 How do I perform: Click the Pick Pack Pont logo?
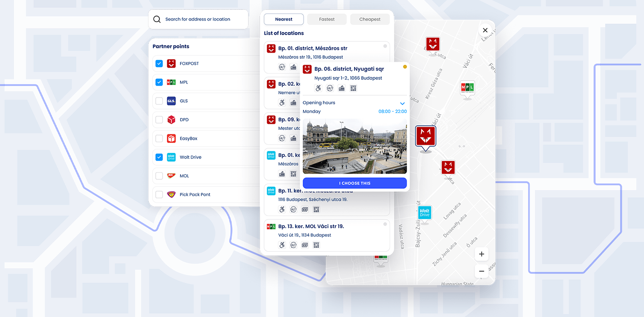171,194
